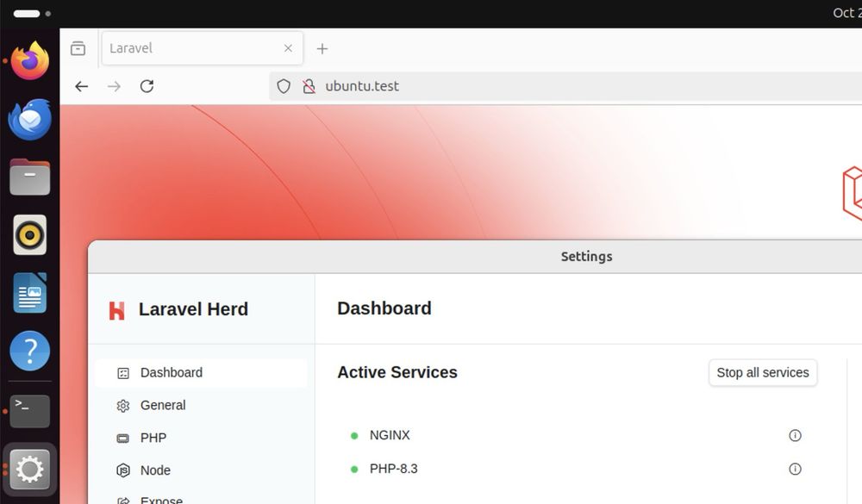Open Expose section in Herd sidebar
The image size is (862, 504).
(201, 499)
